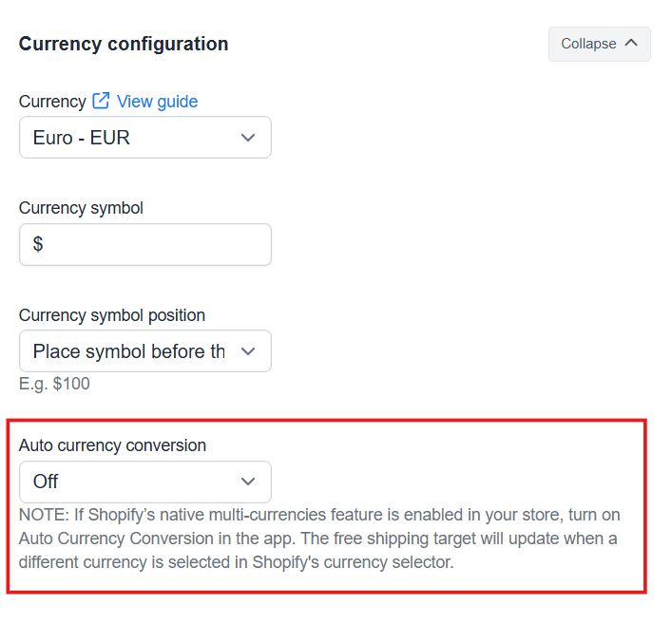Viewport: 672px width, 624px height.
Task: Click the chevron on the Auto currency conversion dropdown
Action: point(248,482)
